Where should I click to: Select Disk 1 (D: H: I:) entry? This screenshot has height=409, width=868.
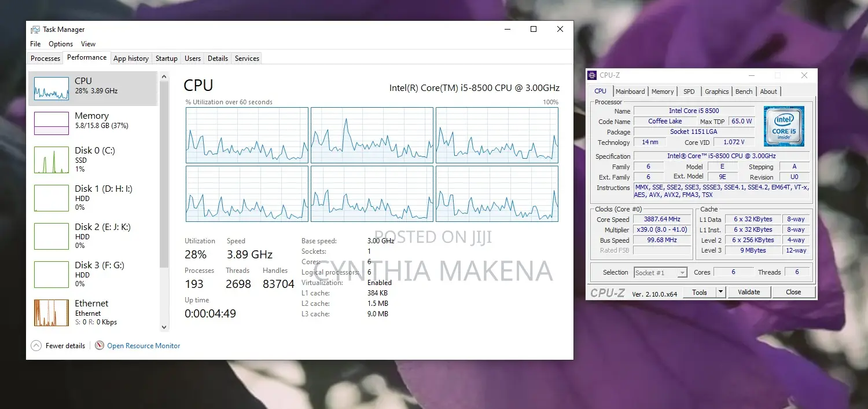[93, 198]
